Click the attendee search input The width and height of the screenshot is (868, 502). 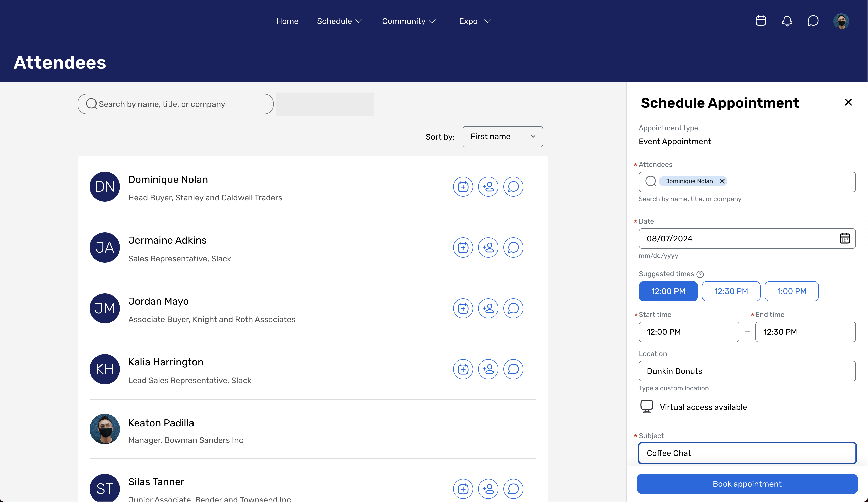175,104
